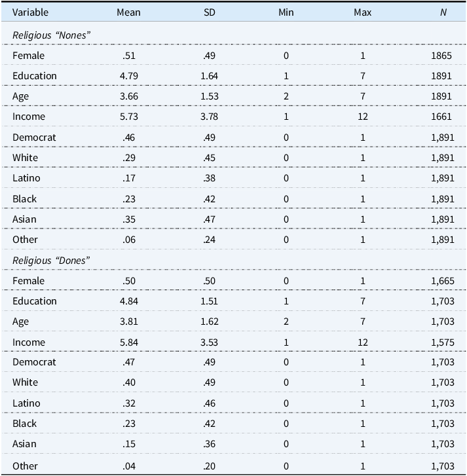Select the 3.81 Age mean value

pyautogui.click(x=128, y=321)
